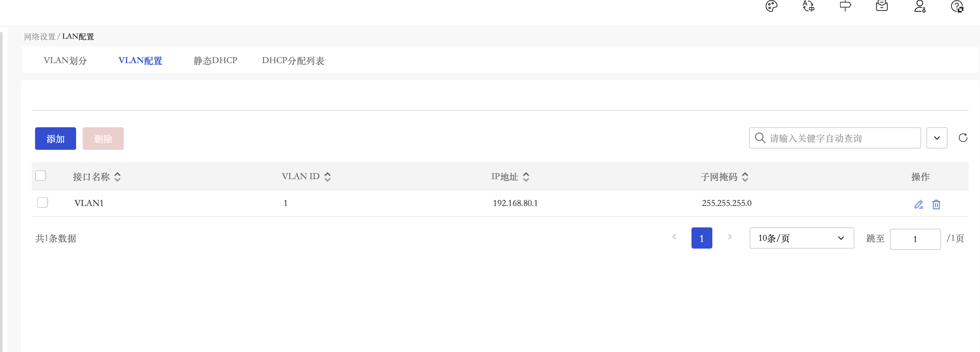
Task: Check the VLAN1 row checkbox
Action: click(43, 202)
